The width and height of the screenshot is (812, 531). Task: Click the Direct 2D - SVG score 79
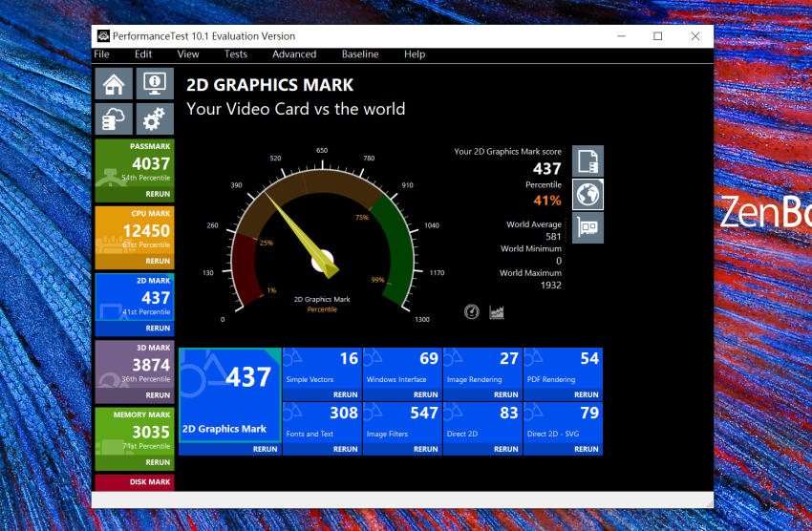[x=589, y=413]
